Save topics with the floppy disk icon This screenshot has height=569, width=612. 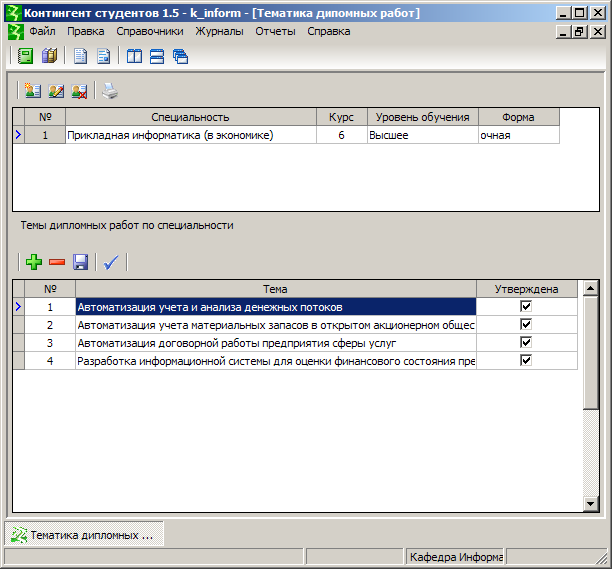click(80, 262)
